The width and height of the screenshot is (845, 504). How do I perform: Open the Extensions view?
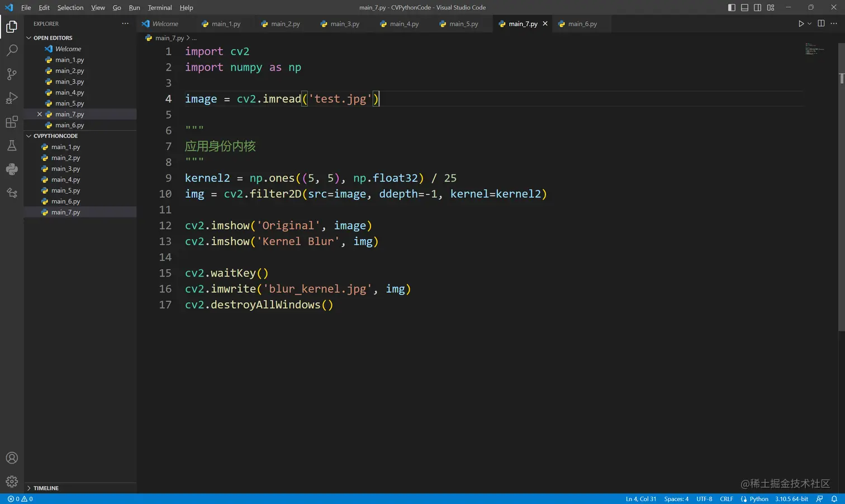click(12, 122)
